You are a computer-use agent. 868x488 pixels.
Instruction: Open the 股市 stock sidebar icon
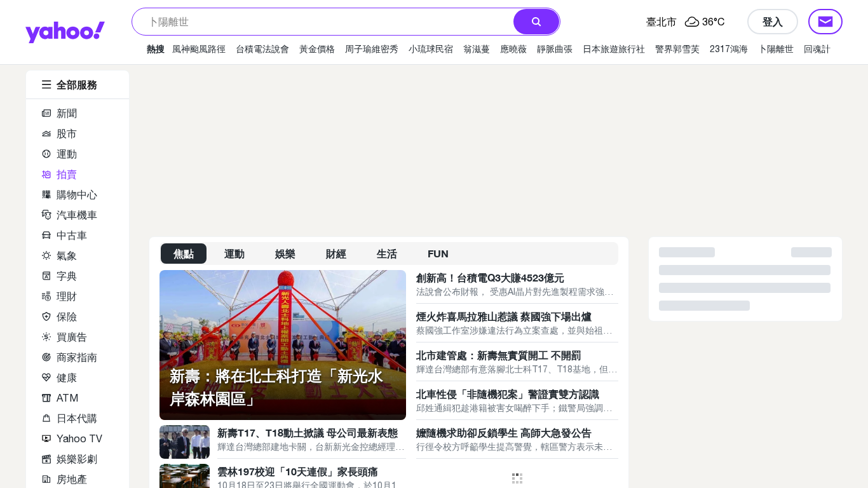tap(46, 133)
